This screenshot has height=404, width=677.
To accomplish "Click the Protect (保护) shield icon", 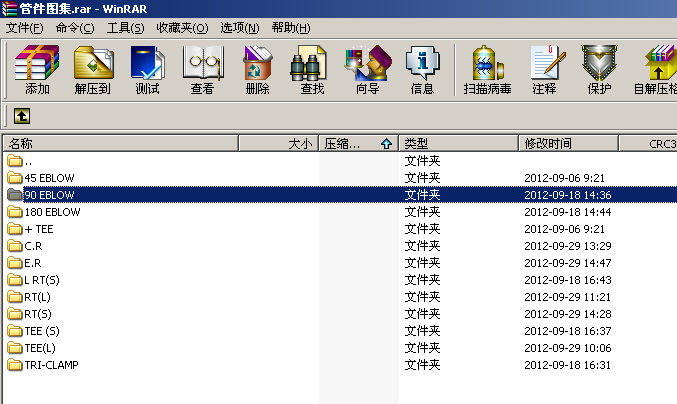I will [599, 63].
